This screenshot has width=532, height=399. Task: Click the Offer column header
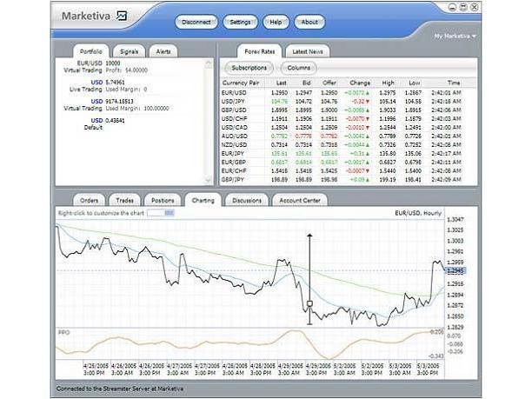pyautogui.click(x=329, y=83)
